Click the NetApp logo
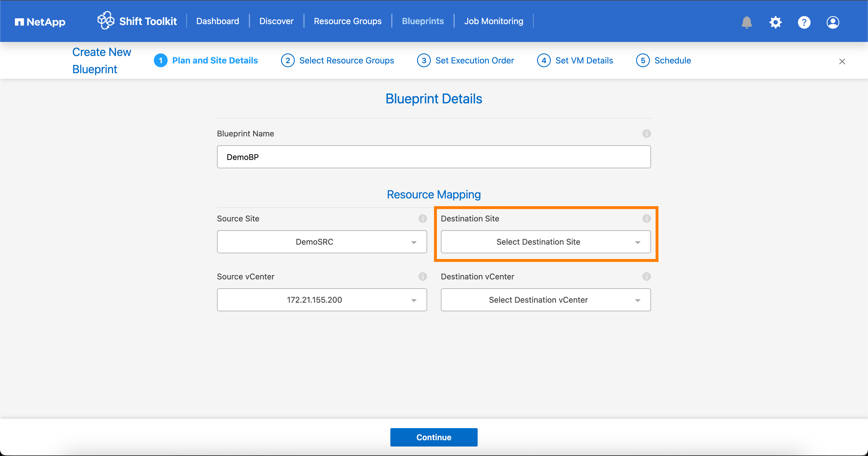 40,22
